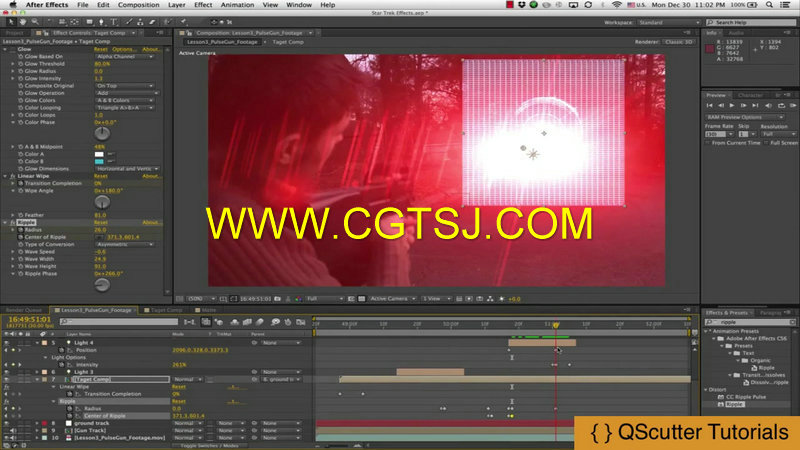800x450 pixels.
Task: Click the Hide Shy Layers icon
Action: [x=234, y=322]
